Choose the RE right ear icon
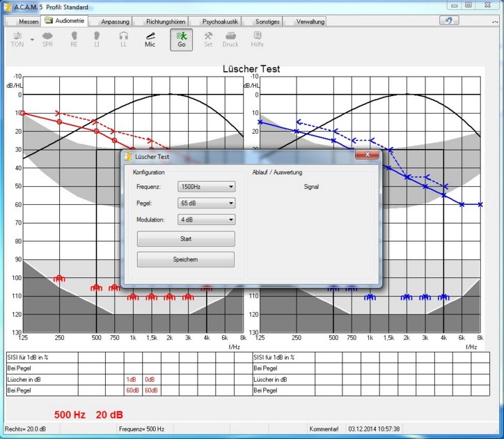Screen dimensions: 504x439 point(74,40)
